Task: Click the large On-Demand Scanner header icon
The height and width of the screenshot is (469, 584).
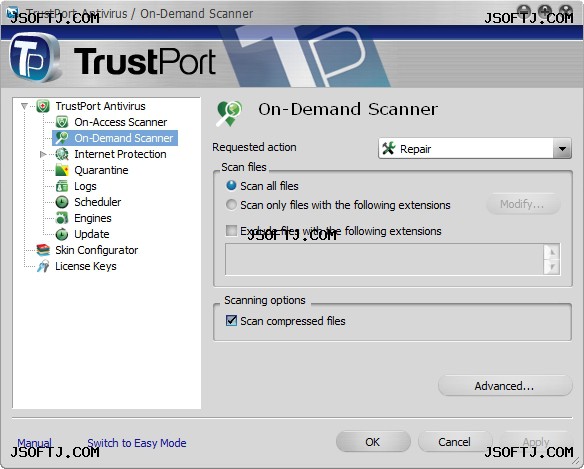Action: (x=229, y=113)
